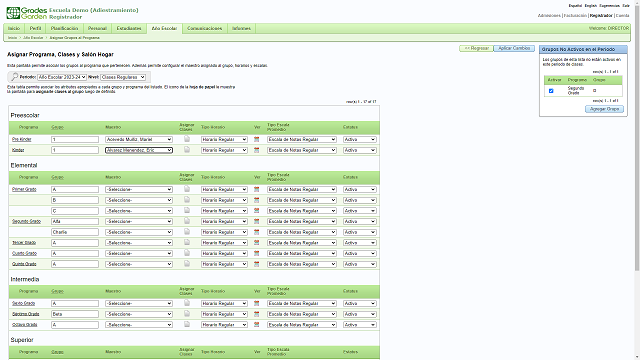View schedule calendar icon for Primer Grado A
This screenshot has width=640, height=360.
pos(256,189)
